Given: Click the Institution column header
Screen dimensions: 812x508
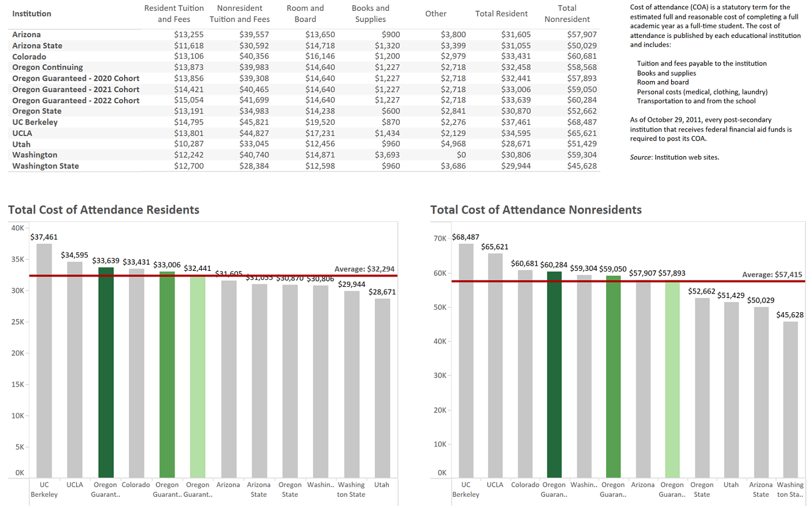Looking at the screenshot, I should (32, 14).
